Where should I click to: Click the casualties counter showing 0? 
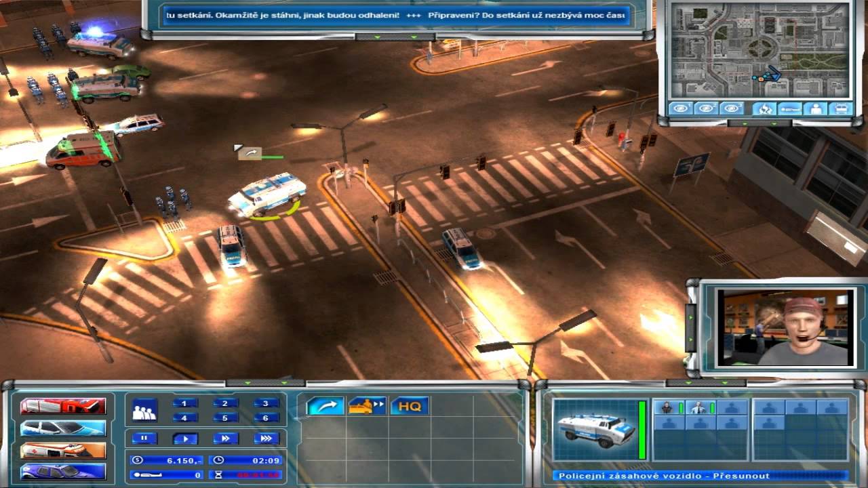(166, 475)
